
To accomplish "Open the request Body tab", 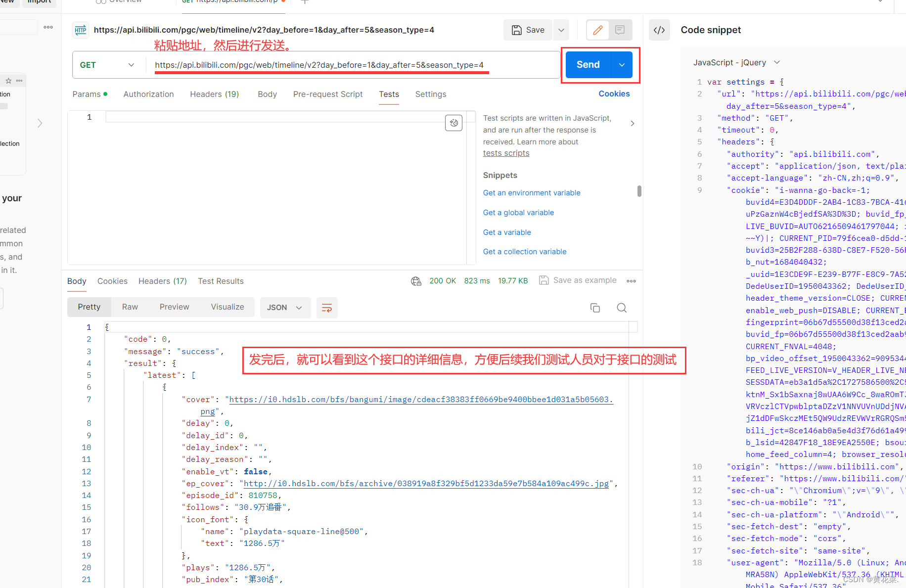I will click(x=267, y=94).
